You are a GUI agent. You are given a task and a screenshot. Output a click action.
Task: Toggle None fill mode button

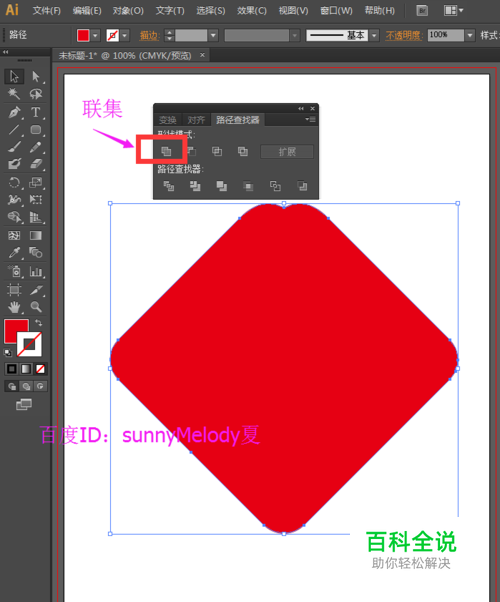tap(40, 369)
